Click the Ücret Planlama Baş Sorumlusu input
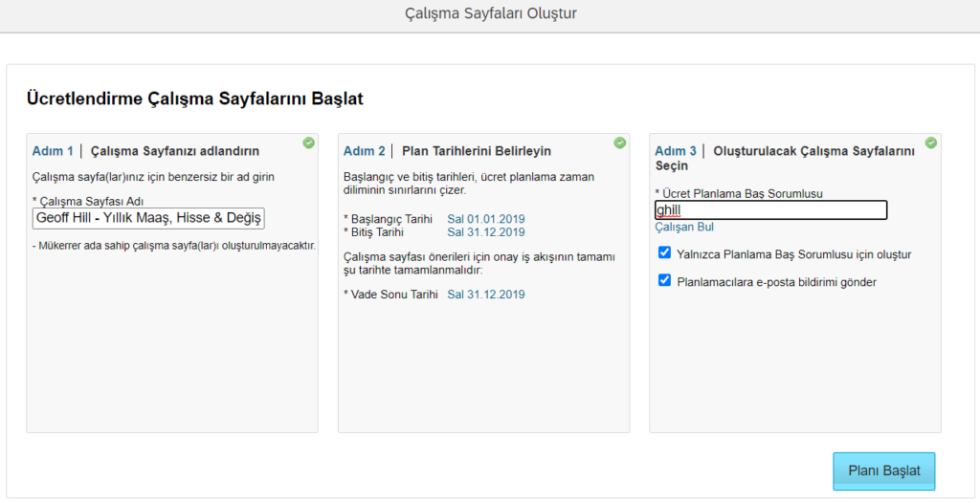980x503 pixels. tap(770, 209)
